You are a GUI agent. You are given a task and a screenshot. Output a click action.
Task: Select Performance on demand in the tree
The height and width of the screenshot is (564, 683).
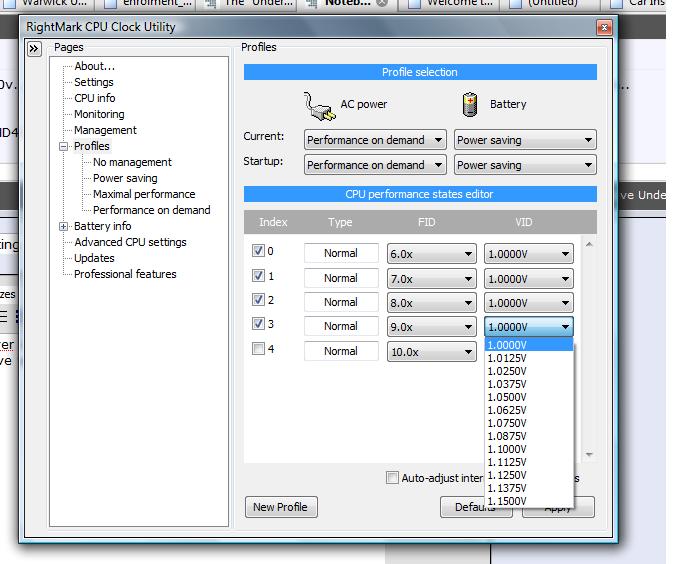(152, 210)
